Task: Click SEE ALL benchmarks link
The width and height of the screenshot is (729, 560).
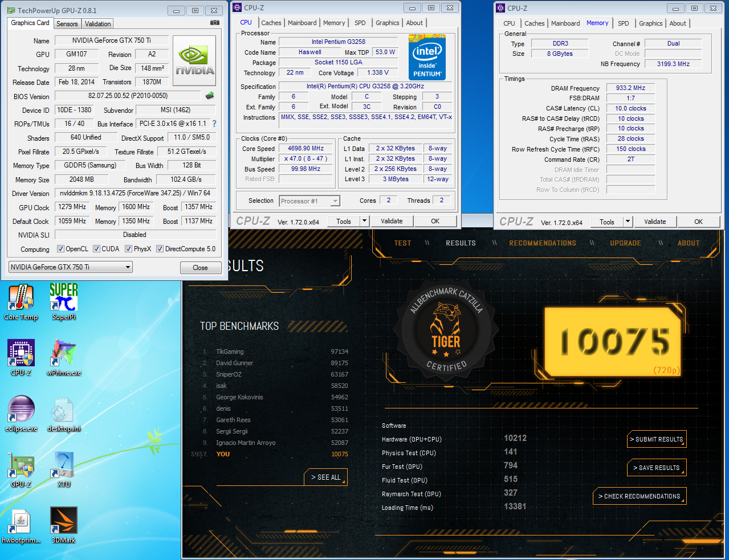Action: point(325,477)
